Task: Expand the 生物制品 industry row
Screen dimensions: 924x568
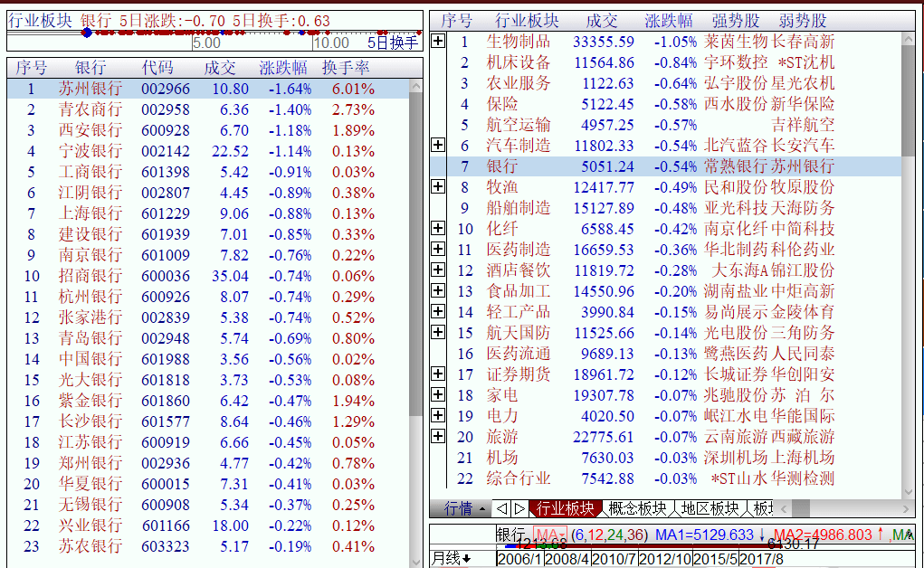Action: [x=438, y=42]
